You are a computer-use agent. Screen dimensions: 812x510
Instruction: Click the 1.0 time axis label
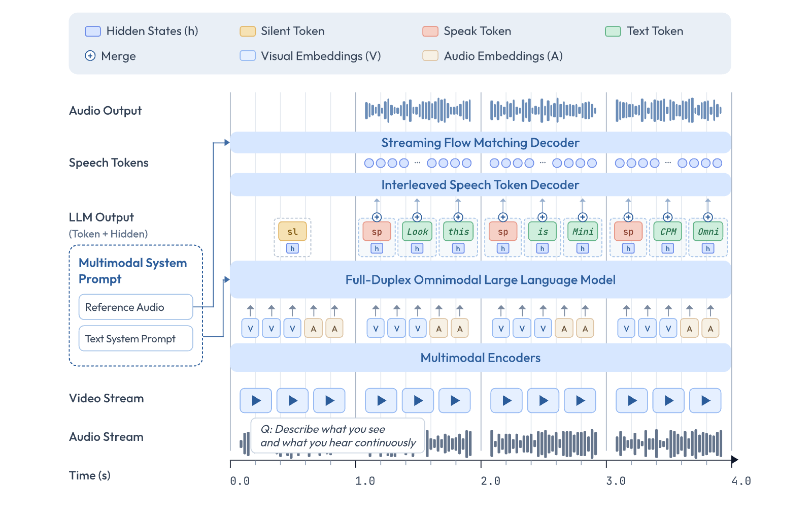tap(365, 481)
